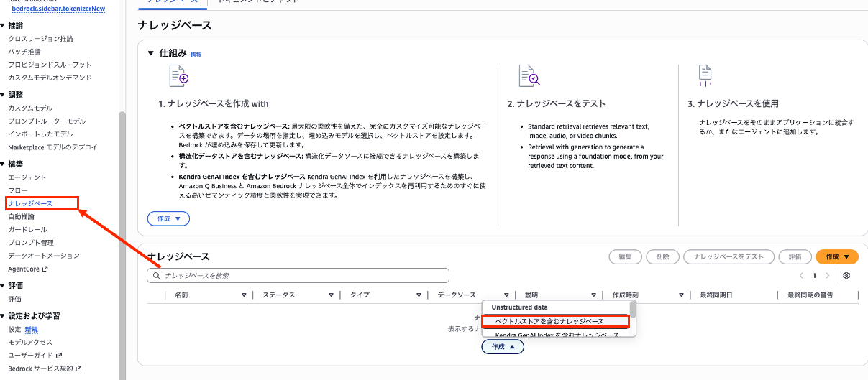Collapse the 推論 sidebar section
This screenshot has height=380, width=868.
pyautogui.click(x=3, y=25)
